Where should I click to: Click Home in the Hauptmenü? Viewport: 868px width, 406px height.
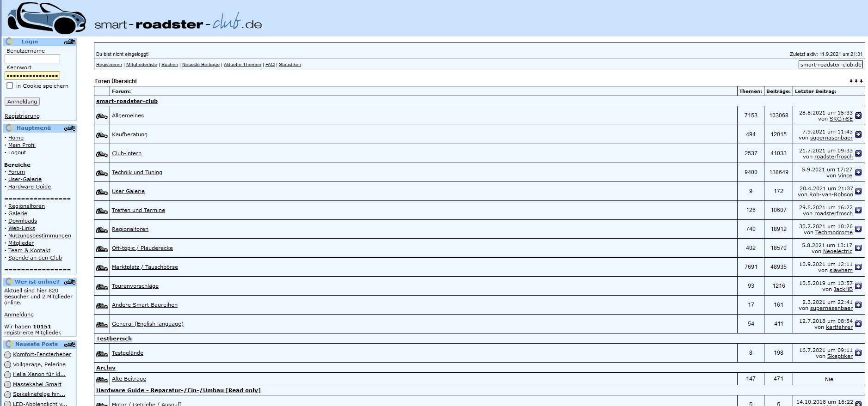16,138
